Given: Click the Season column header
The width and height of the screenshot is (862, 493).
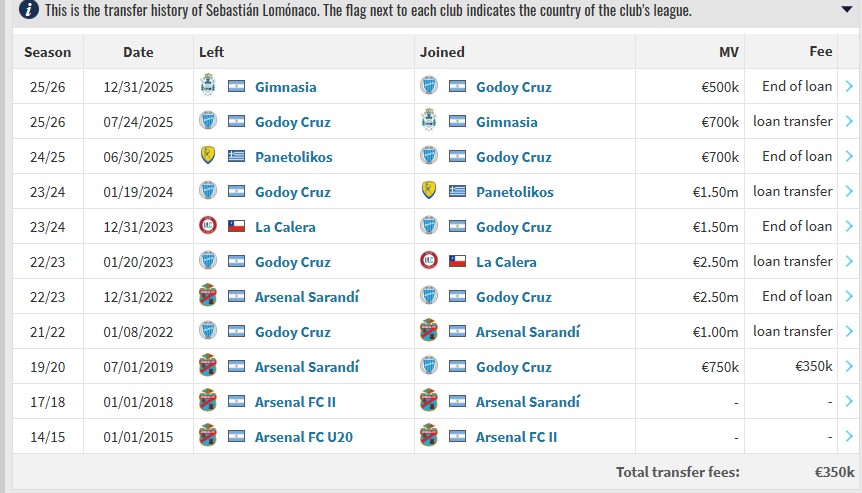Looking at the screenshot, I should click(x=47, y=52).
